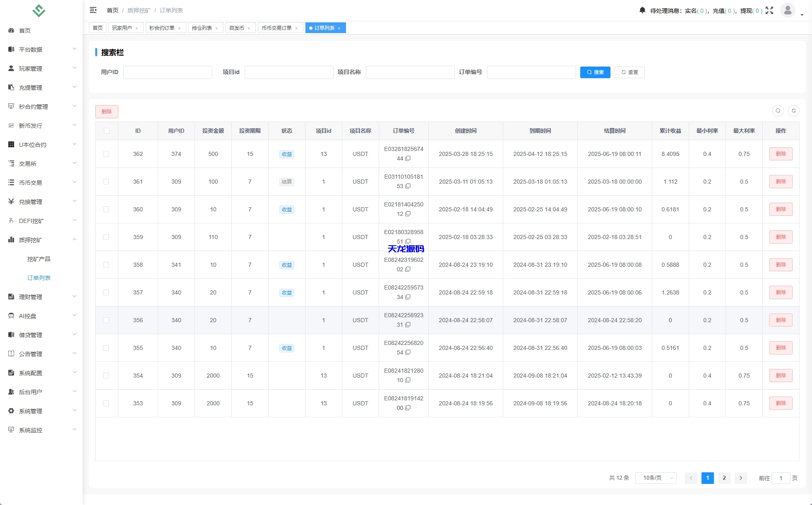Delete the order with ID 358
Screen dimensions: 812x505
(x=780, y=265)
